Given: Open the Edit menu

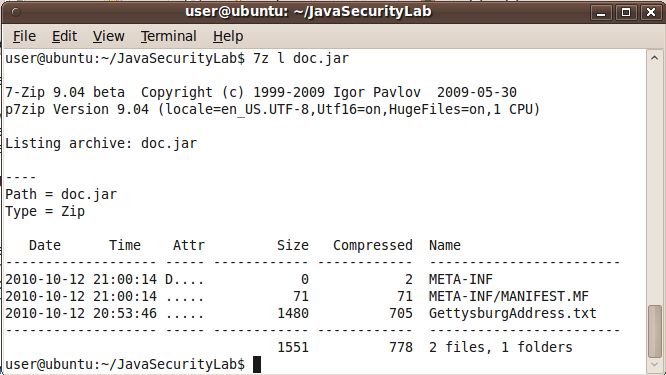Looking at the screenshot, I should pos(64,37).
